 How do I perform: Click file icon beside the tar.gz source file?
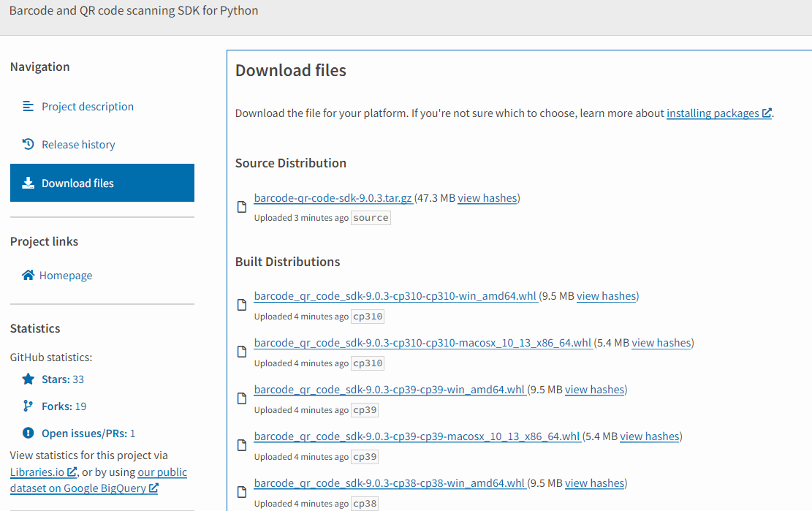pos(242,207)
